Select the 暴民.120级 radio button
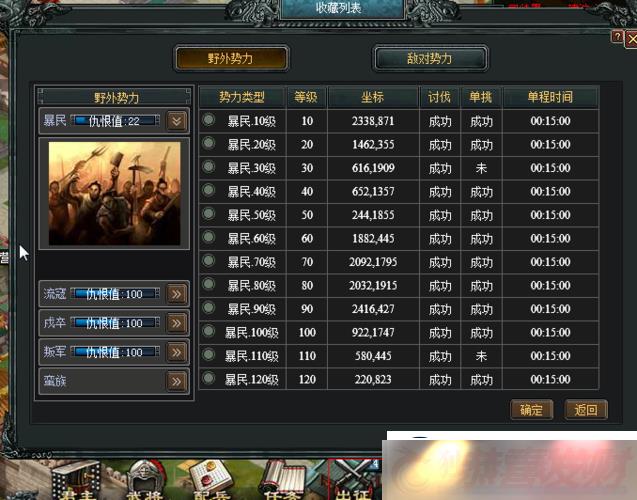Viewport: 637px width, 500px height. tap(209, 378)
